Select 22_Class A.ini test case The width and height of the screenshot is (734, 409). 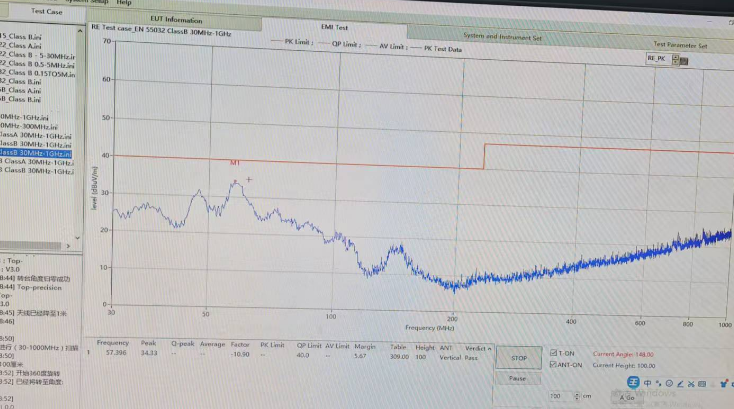[21, 46]
